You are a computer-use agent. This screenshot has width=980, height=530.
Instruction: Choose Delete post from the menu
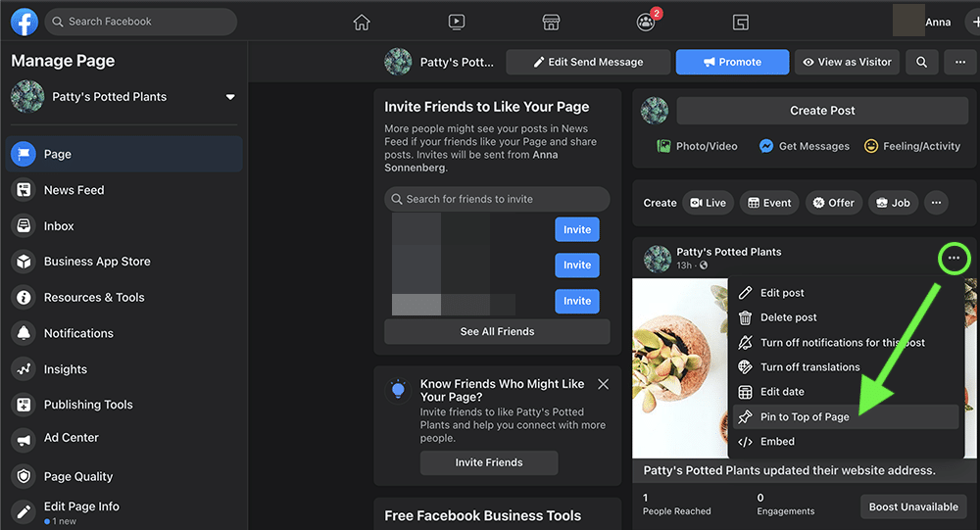(788, 317)
